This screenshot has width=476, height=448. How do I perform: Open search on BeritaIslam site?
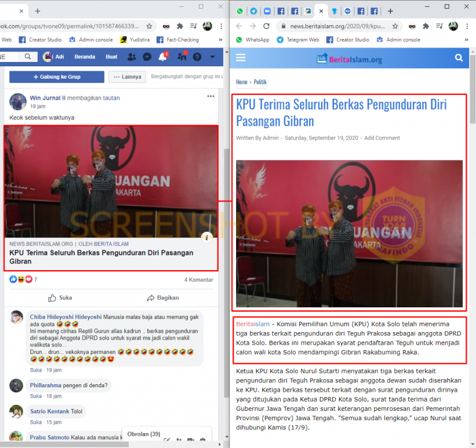point(459,58)
